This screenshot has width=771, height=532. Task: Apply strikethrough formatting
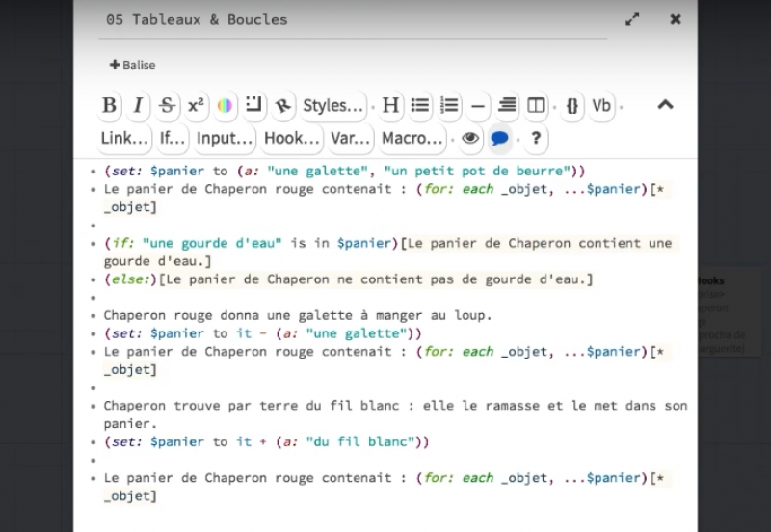click(167, 106)
